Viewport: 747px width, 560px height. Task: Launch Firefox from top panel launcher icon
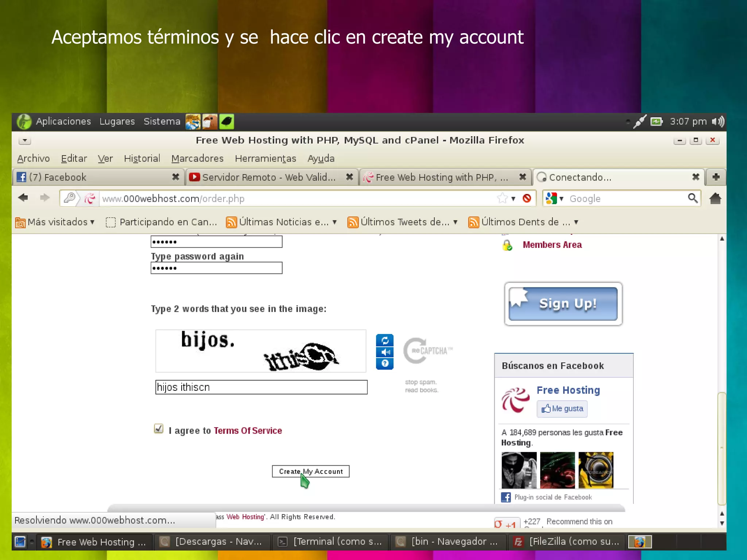(193, 121)
